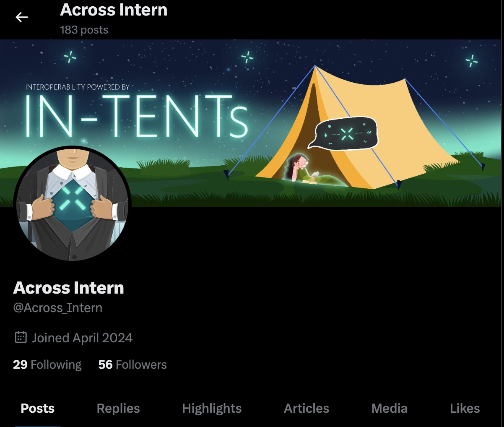
Task: View the 56 Followers list
Action: coord(132,365)
